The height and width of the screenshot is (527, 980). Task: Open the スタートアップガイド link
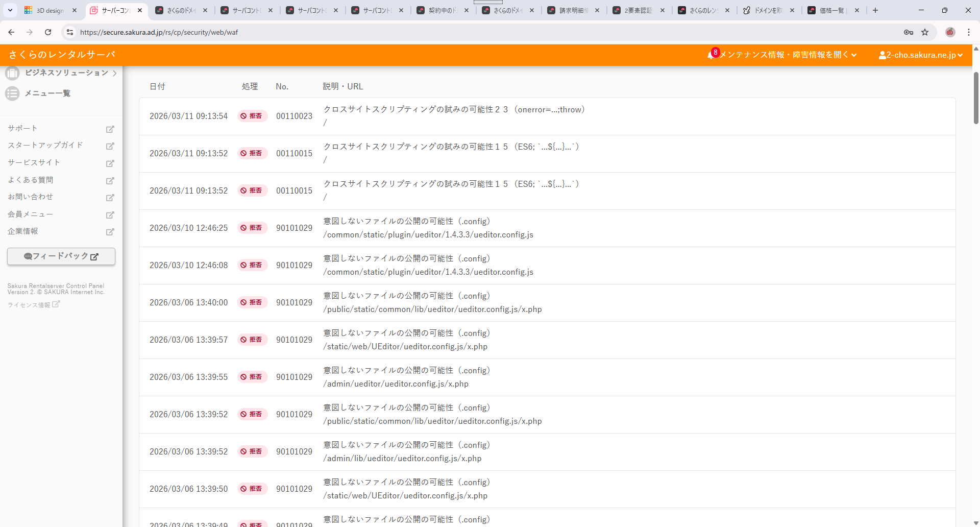(45, 146)
